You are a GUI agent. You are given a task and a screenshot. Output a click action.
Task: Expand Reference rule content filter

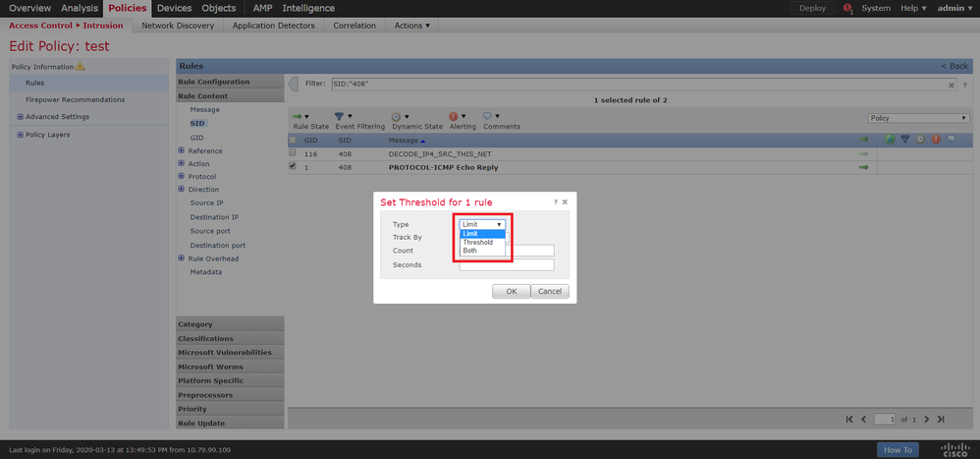tap(182, 150)
